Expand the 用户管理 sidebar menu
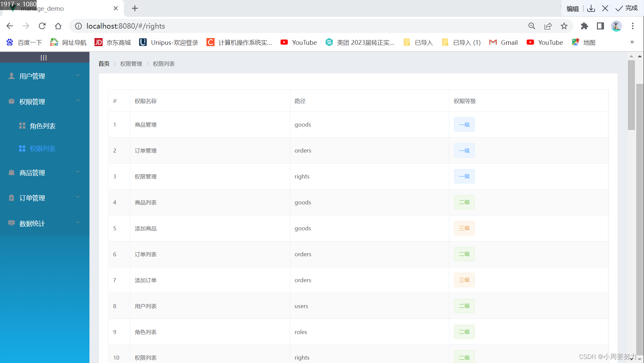This screenshot has width=644, height=363. tap(45, 76)
